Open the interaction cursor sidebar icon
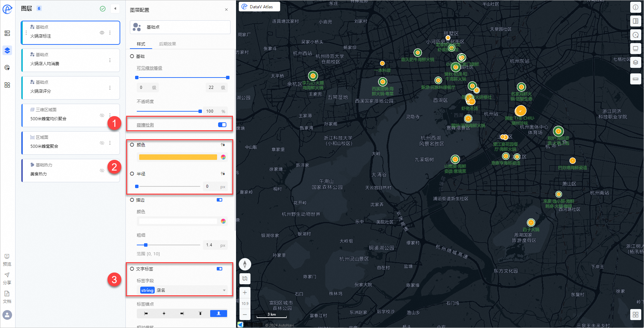Image resolution: width=644 pixels, height=328 pixels. (x=7, y=68)
